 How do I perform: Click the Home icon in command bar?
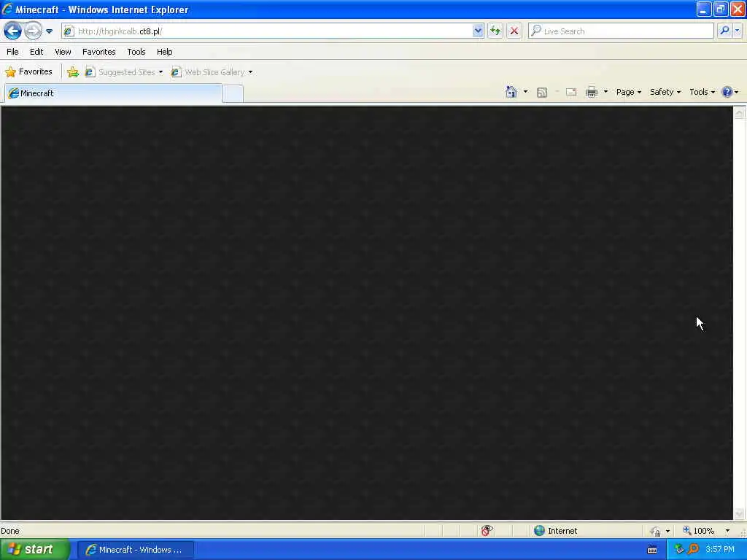[511, 92]
